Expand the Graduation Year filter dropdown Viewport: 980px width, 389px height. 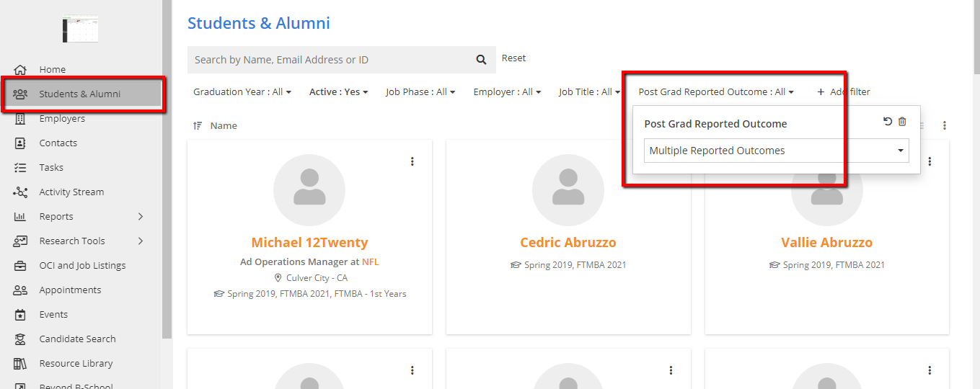[x=242, y=92]
